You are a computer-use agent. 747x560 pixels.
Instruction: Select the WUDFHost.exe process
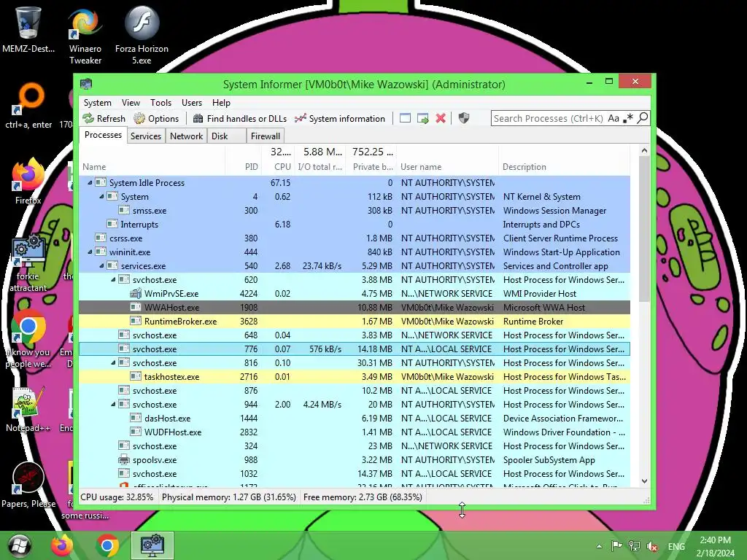355,432
